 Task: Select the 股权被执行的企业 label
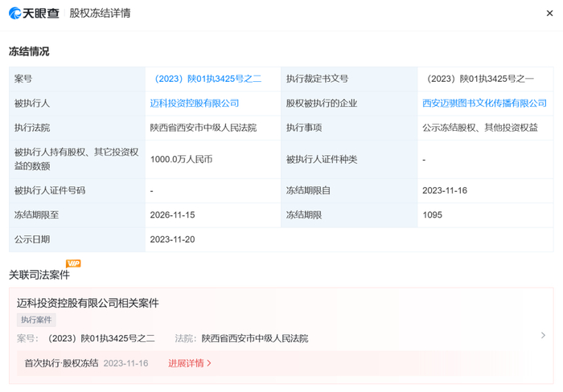[322, 104]
